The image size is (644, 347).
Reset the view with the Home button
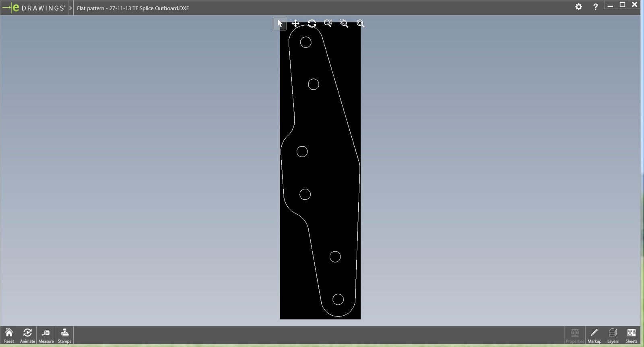pos(9,335)
